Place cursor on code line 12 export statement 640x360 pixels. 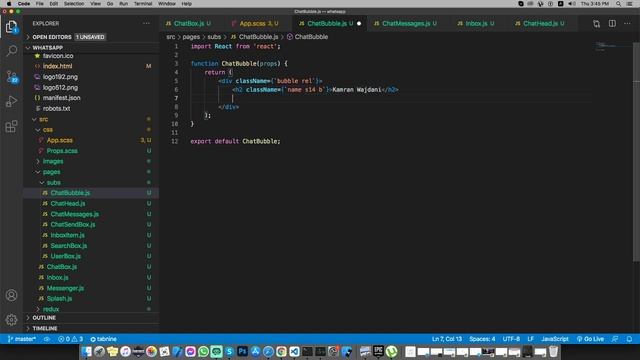(x=235, y=141)
